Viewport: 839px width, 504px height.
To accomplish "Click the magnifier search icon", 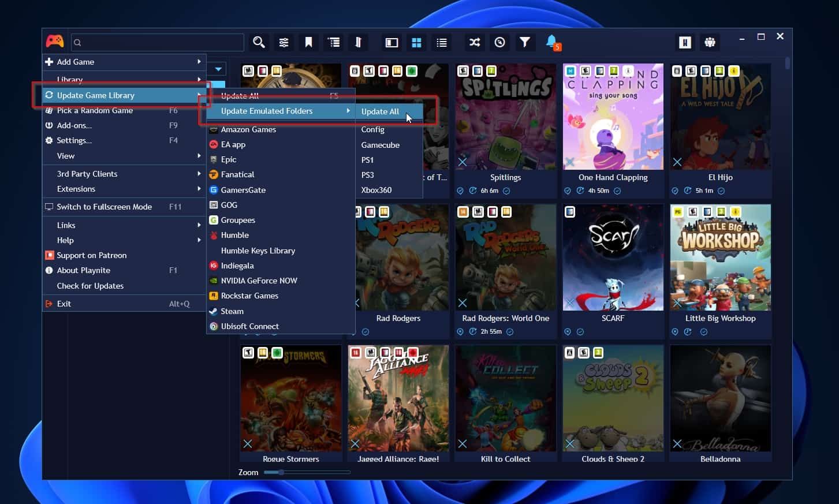I will click(x=259, y=42).
